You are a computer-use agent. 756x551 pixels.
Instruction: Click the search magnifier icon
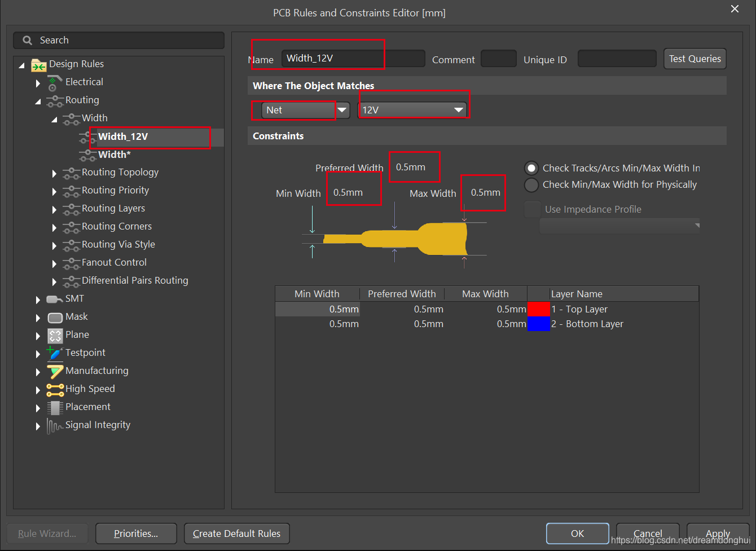pyautogui.click(x=27, y=41)
